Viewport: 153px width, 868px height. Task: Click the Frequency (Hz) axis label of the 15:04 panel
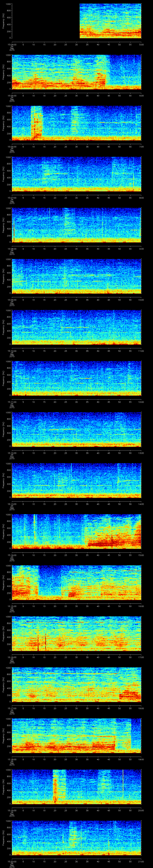(3, 21)
